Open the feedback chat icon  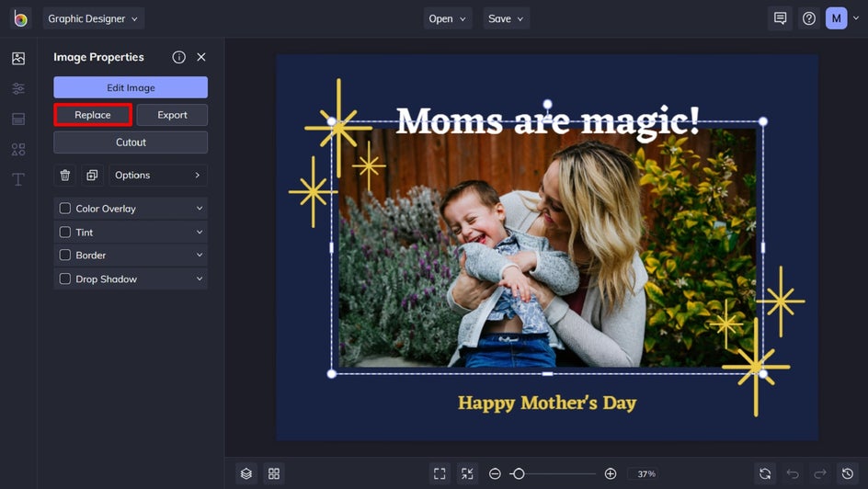(x=780, y=18)
